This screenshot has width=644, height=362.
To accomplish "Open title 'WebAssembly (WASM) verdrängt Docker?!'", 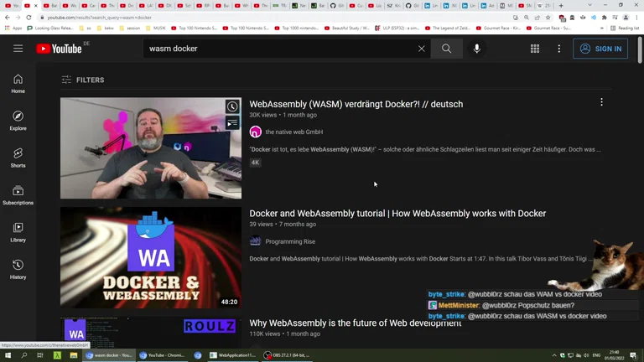I will [356, 104].
